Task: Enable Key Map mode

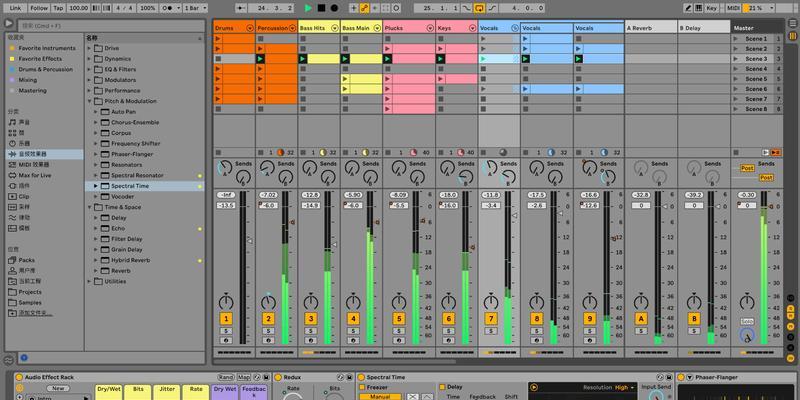Action: click(x=711, y=8)
